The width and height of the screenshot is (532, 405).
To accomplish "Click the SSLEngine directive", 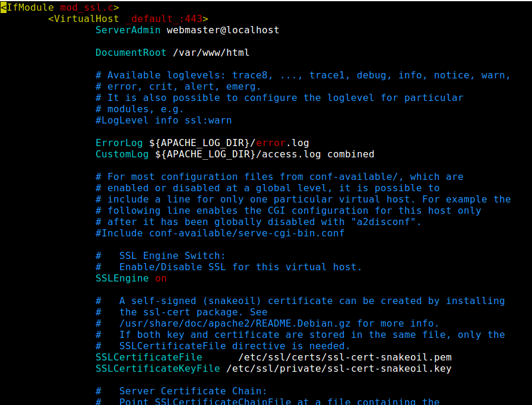I will (122, 278).
